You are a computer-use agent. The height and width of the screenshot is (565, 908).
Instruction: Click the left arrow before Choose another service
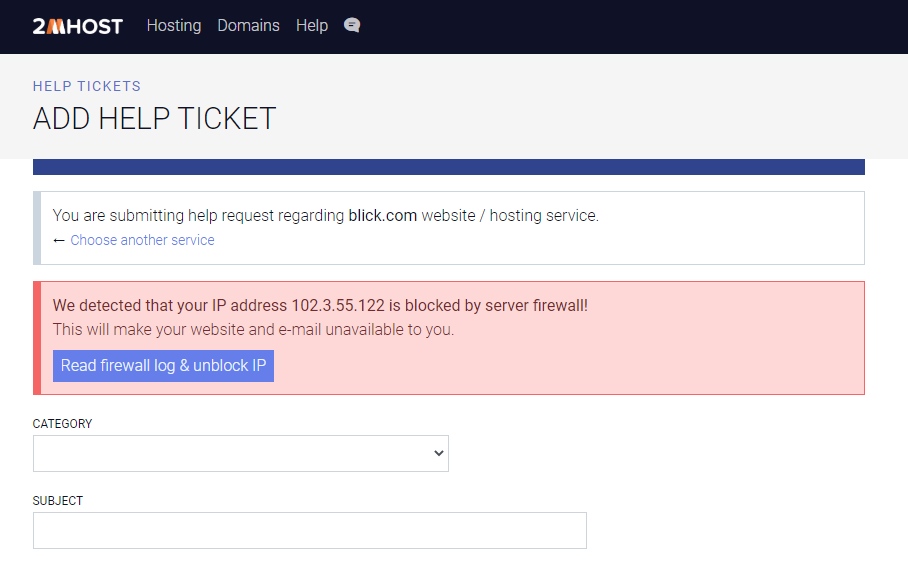point(59,240)
